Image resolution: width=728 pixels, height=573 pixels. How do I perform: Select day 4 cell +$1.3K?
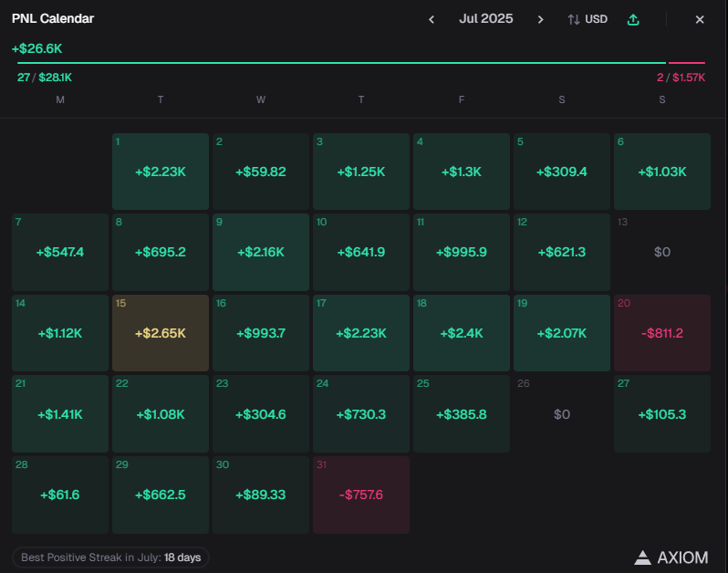pyautogui.click(x=462, y=172)
